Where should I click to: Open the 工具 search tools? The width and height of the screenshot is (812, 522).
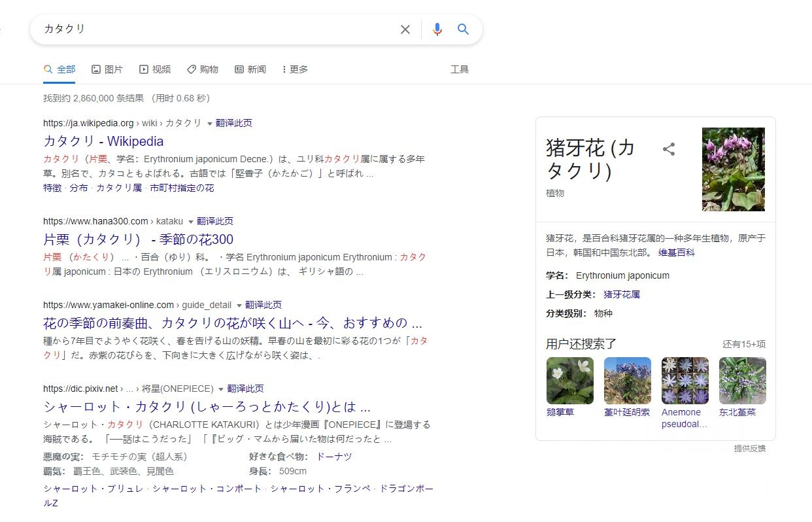click(460, 69)
